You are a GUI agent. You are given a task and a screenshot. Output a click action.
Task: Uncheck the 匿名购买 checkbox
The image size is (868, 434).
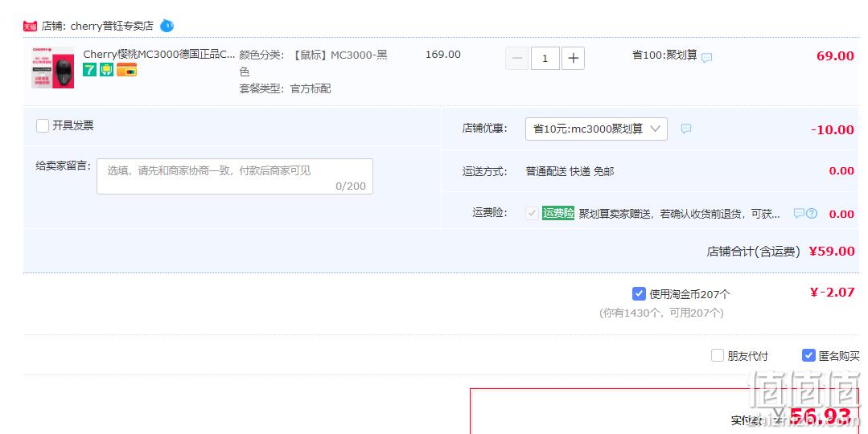click(808, 355)
